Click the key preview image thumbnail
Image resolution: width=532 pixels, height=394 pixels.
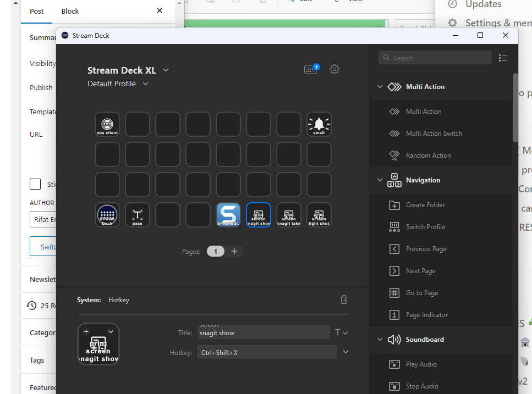[x=98, y=344]
